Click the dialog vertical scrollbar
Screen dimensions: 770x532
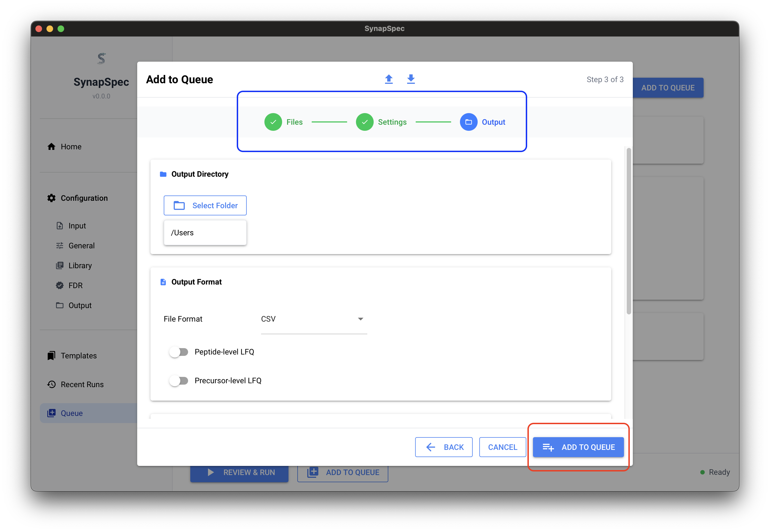(x=628, y=231)
